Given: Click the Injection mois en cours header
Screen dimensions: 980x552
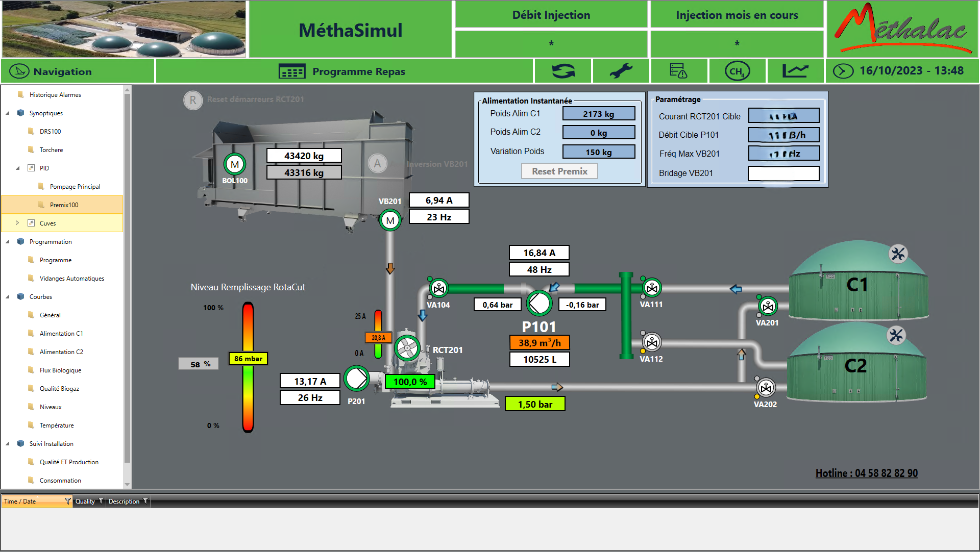Looking at the screenshot, I should tap(737, 15).
